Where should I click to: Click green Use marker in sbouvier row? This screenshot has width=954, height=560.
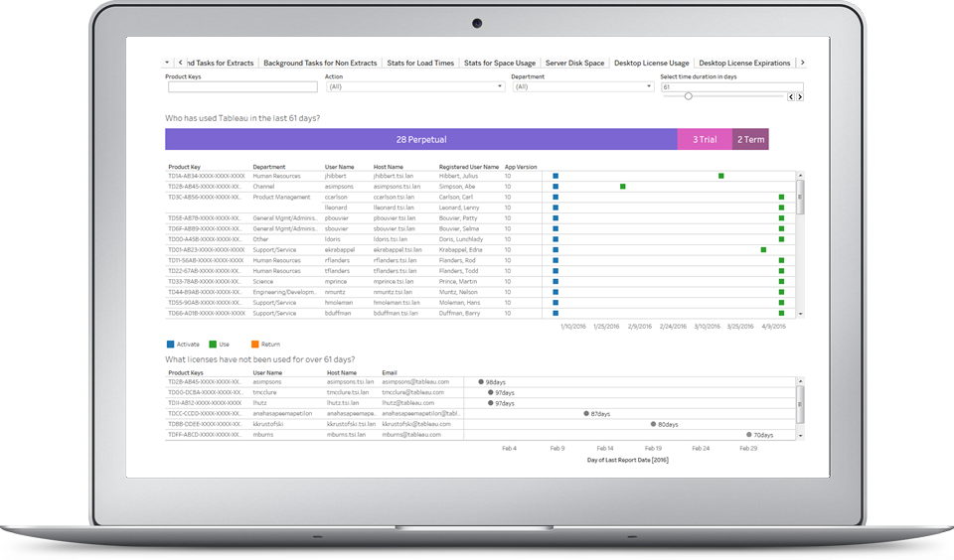pyautogui.click(x=781, y=228)
